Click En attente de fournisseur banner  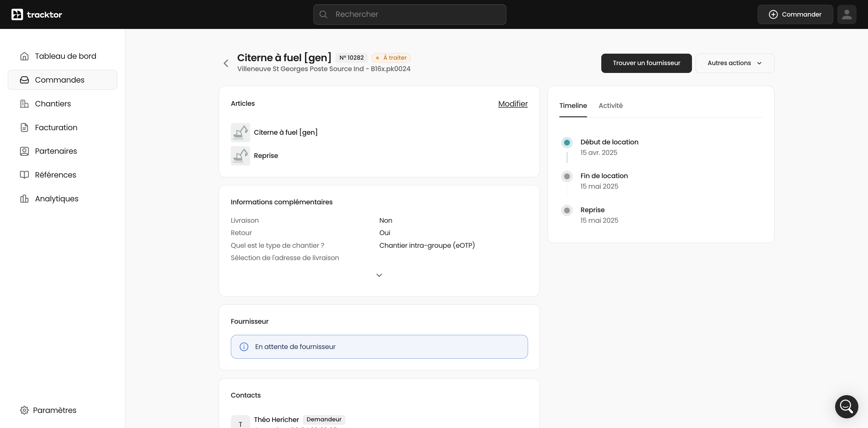tap(379, 347)
